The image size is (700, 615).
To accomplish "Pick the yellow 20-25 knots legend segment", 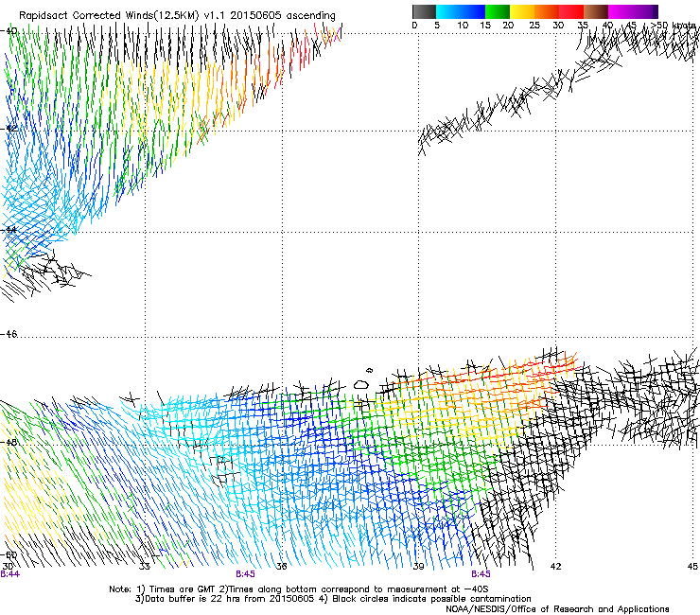I will tap(522, 11).
